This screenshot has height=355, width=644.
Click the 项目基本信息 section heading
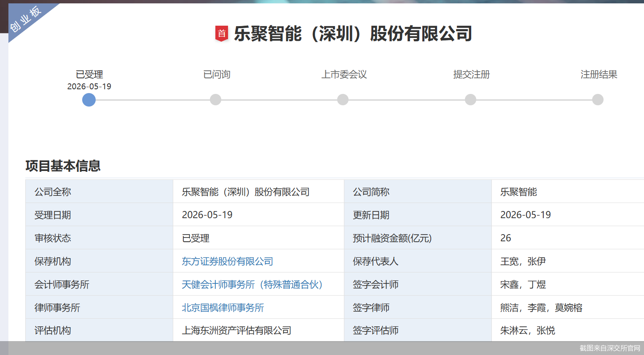click(63, 166)
